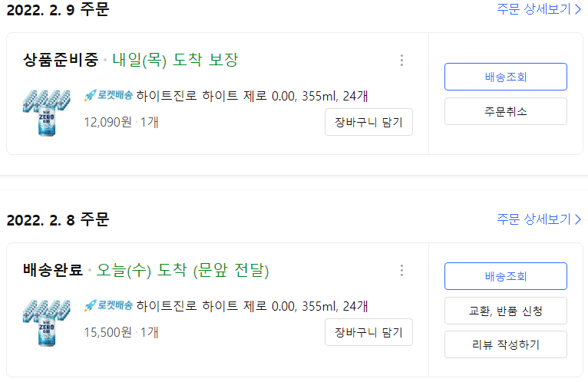Viewport: 588px width, 382px height.
Task: Open the 하이트 제로 product name in the 2.9 order
Action: [x=252, y=96]
